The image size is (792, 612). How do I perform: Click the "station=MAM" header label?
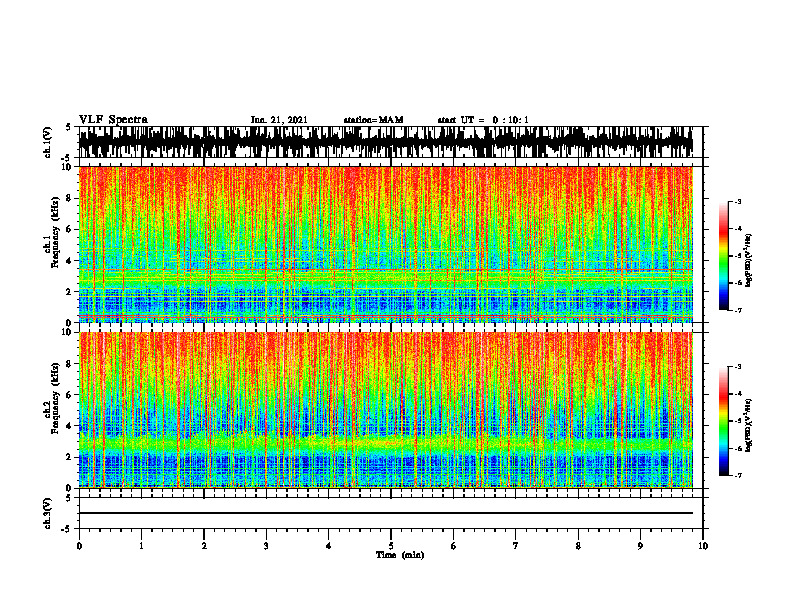point(373,120)
